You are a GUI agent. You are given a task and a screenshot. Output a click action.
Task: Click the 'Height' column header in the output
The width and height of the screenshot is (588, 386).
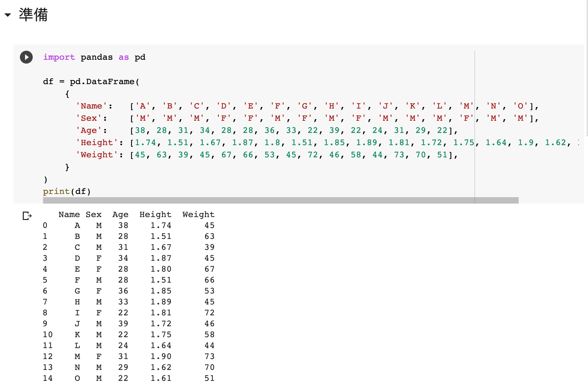click(155, 214)
